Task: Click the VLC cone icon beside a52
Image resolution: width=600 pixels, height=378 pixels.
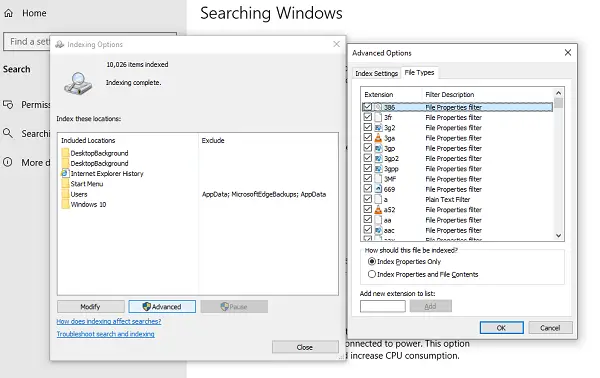Action: pyautogui.click(x=378, y=209)
